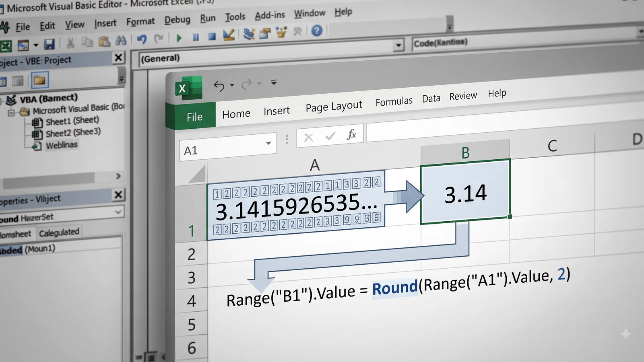Click the Break pause icon
The height and width of the screenshot is (362, 644).
[196, 37]
